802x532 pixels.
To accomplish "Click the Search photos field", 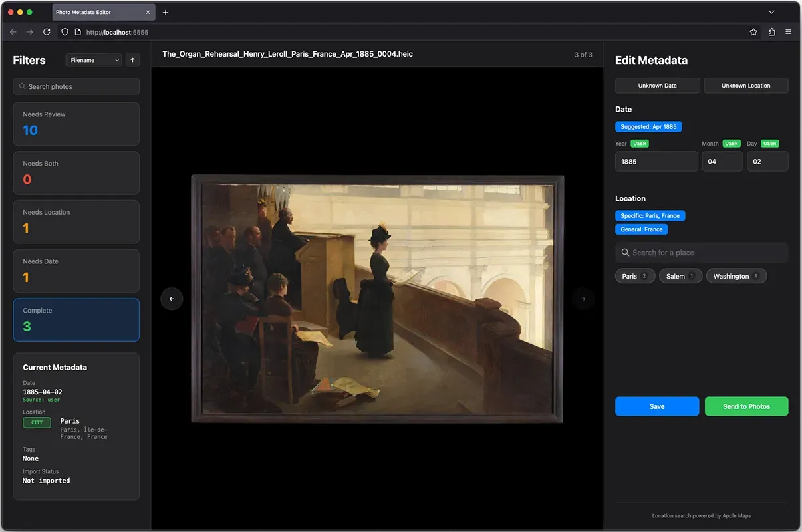I will click(x=76, y=86).
